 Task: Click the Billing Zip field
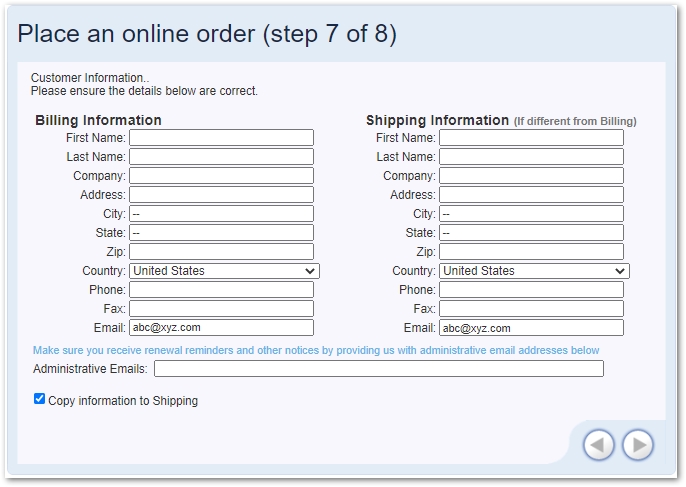click(221, 252)
